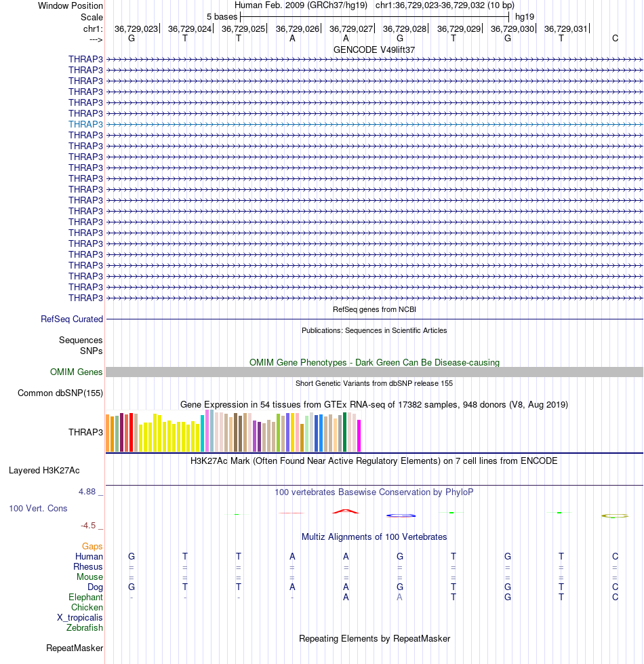Click the Human Feb. 2009 (GRCh37/hg19) text

coord(301,5)
